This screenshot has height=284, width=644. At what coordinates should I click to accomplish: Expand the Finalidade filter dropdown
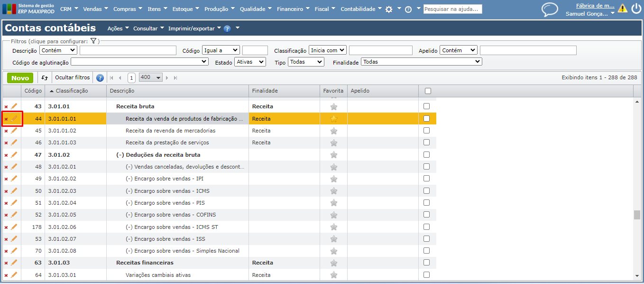tap(421, 62)
